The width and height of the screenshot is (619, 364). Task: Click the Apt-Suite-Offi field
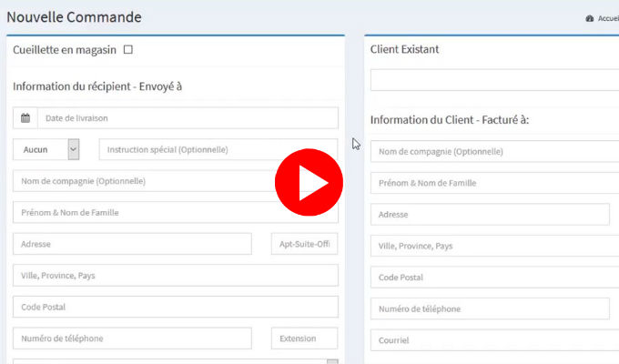tap(304, 244)
